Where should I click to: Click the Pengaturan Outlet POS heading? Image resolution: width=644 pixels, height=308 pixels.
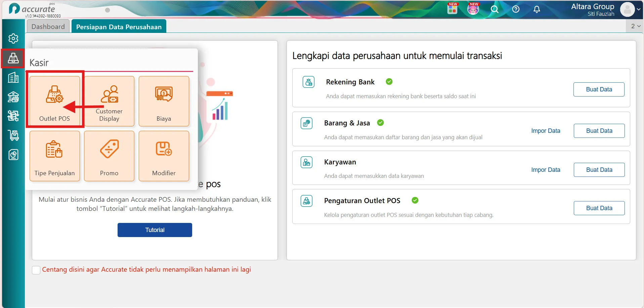[362, 201]
